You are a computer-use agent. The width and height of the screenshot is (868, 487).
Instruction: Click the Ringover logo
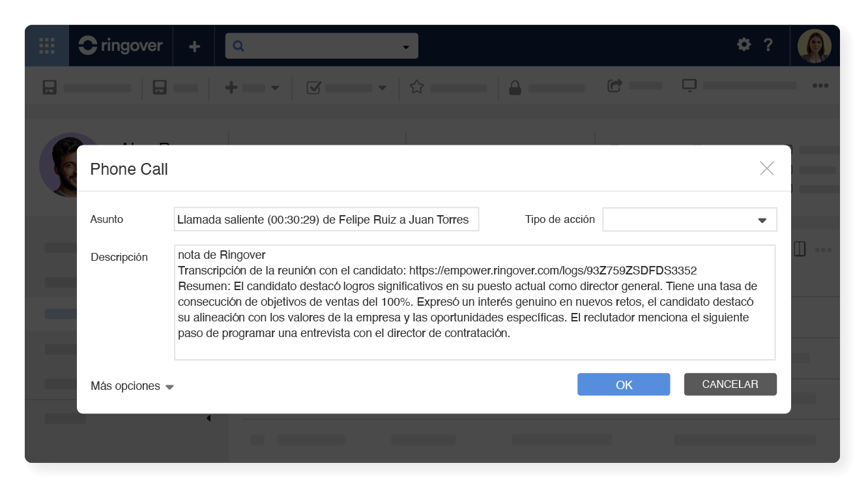click(x=120, y=45)
